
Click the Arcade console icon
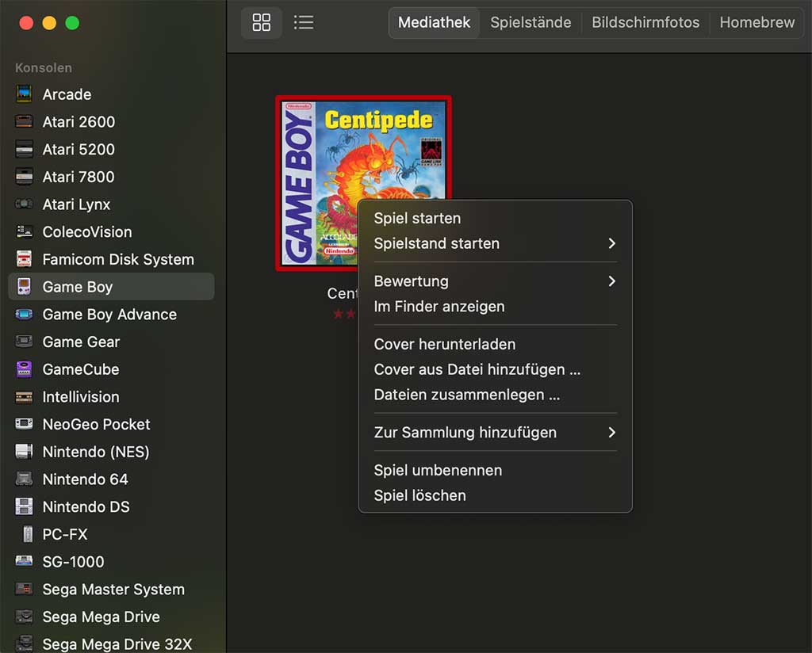[x=24, y=94]
